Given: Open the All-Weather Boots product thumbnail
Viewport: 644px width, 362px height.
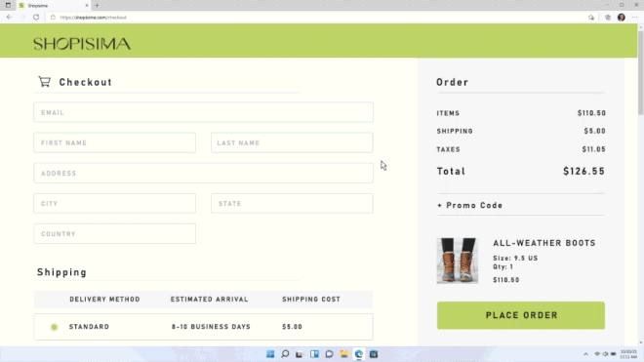Looking at the screenshot, I should pos(457,261).
